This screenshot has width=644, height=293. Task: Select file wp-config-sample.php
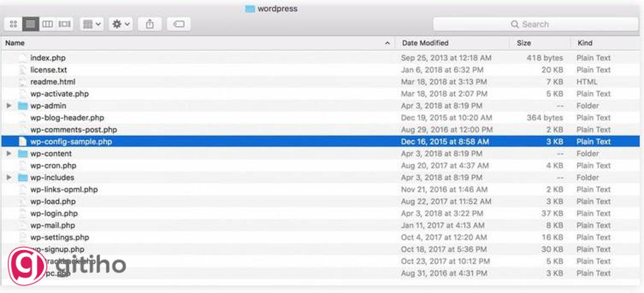pos(71,142)
